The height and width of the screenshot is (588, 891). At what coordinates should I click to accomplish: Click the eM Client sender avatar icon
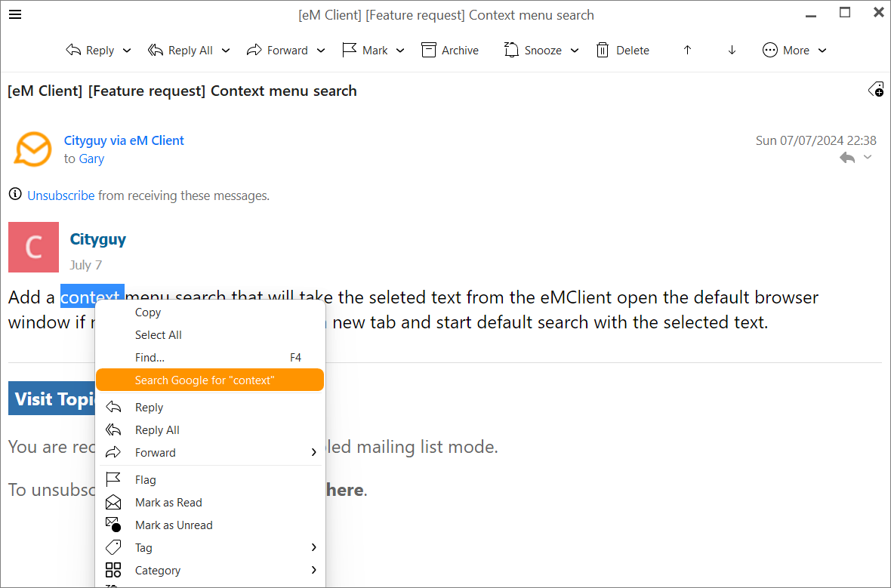tap(33, 149)
